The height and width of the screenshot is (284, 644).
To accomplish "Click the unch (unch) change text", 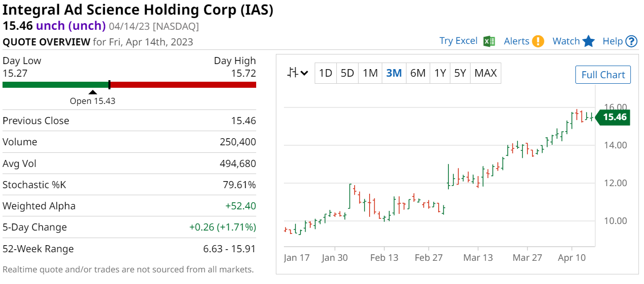I will 71,26.
